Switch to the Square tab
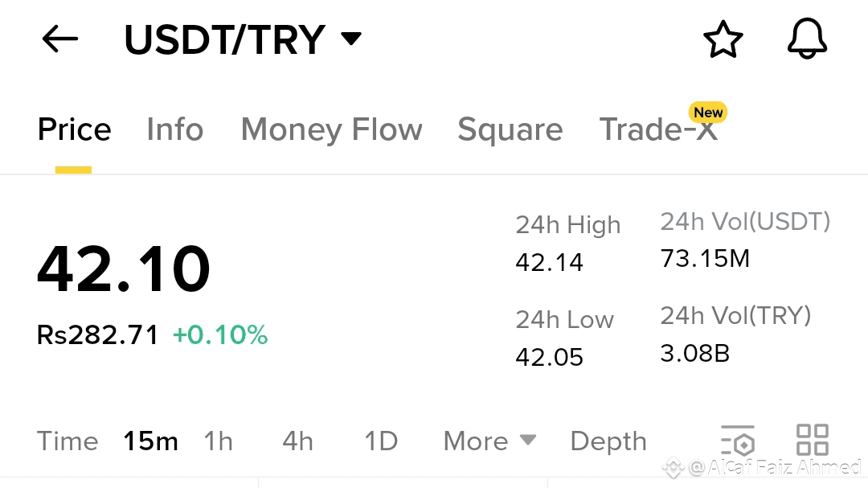This screenshot has height=488, width=868. click(510, 129)
